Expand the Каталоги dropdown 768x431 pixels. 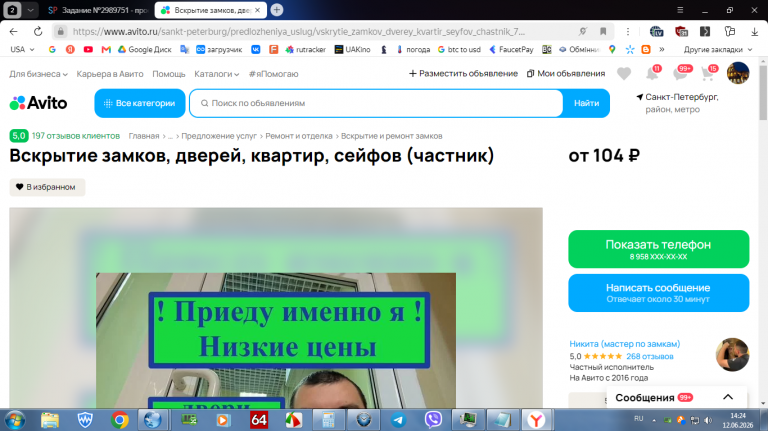click(216, 74)
